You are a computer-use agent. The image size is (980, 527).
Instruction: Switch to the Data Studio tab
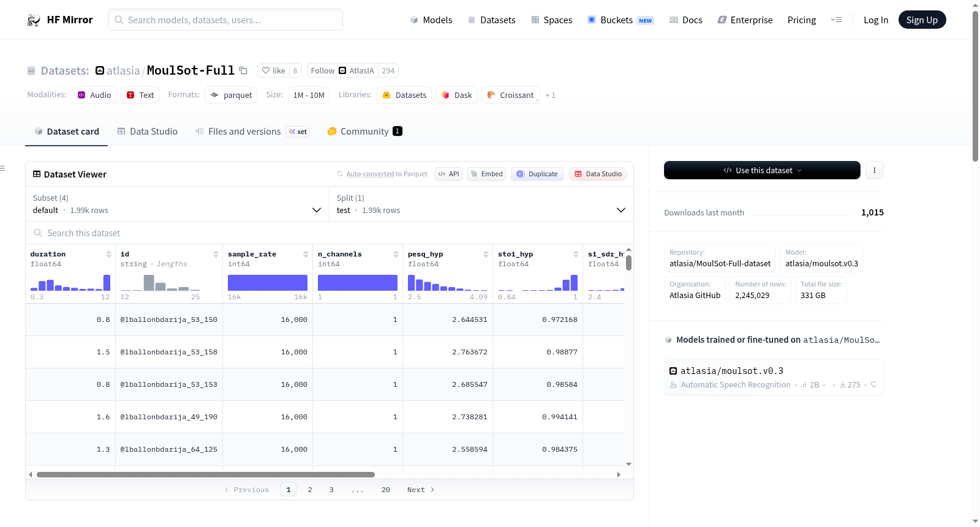[148, 132]
